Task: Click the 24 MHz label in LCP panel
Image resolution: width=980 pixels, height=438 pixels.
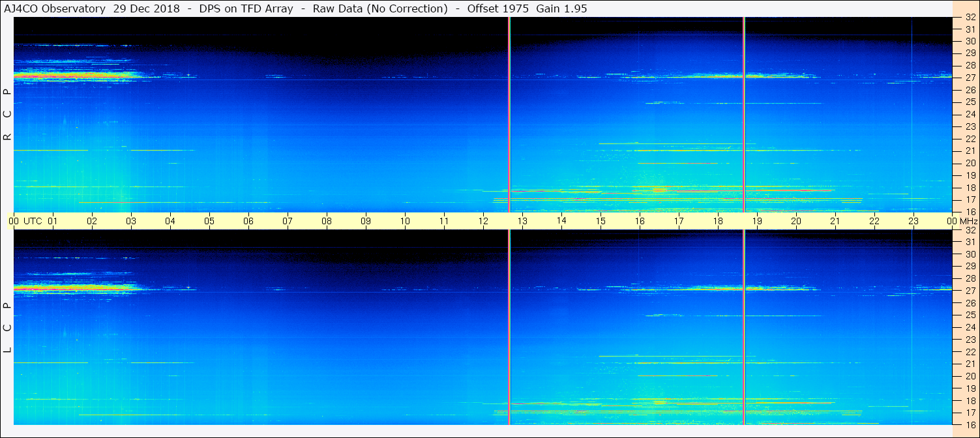Action: pos(970,327)
